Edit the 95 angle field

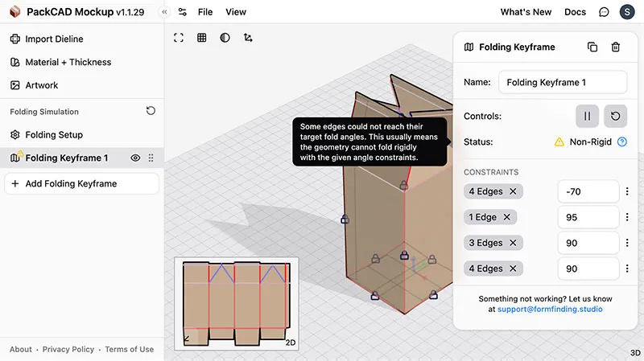(588, 217)
